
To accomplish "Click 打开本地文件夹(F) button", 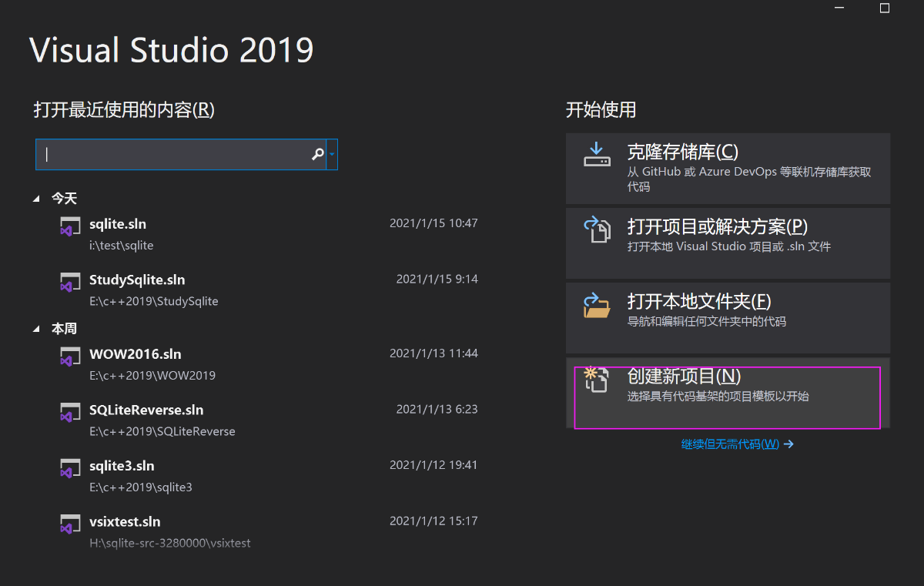I will coord(728,317).
